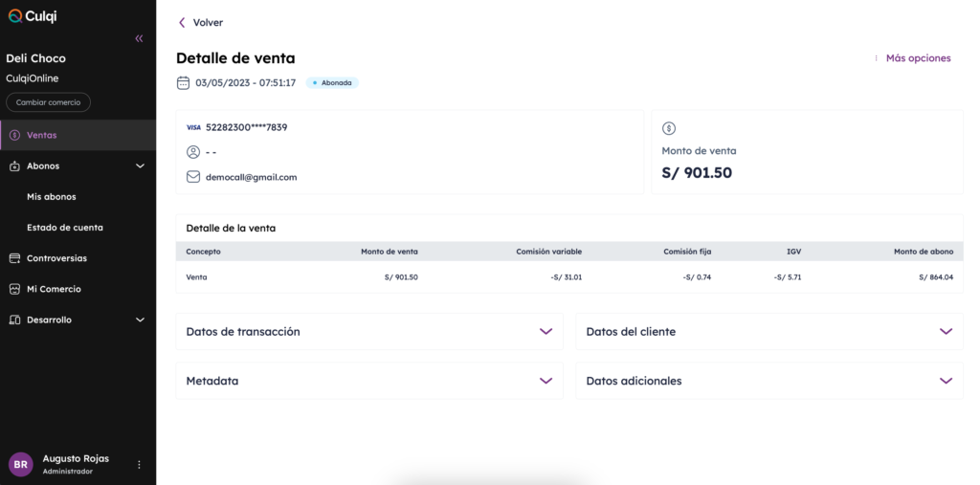Click the Controversias icon in sidebar
Screen dimensions: 980x485
pyautogui.click(x=15, y=258)
